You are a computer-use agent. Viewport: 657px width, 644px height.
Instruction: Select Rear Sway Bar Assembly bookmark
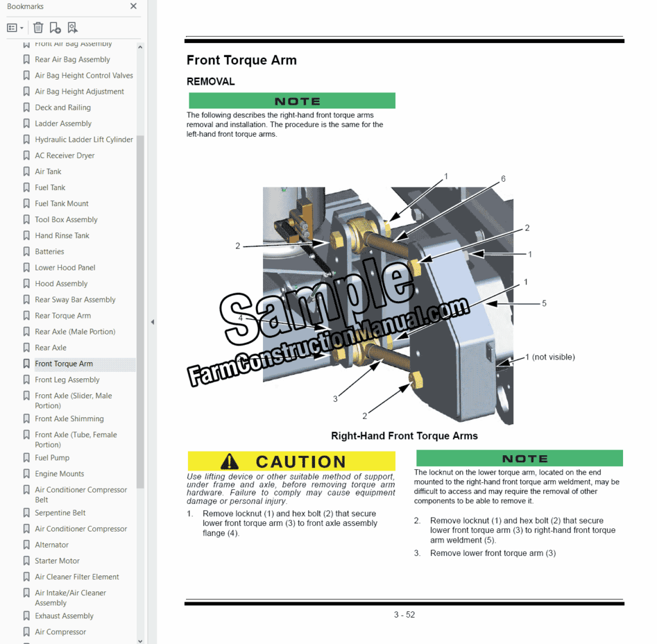click(x=75, y=299)
